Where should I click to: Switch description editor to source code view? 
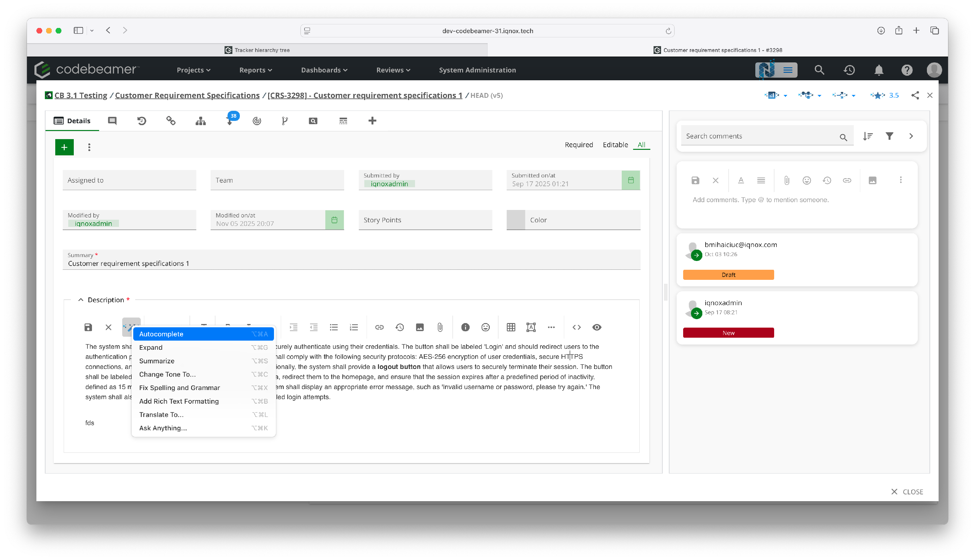[576, 327]
